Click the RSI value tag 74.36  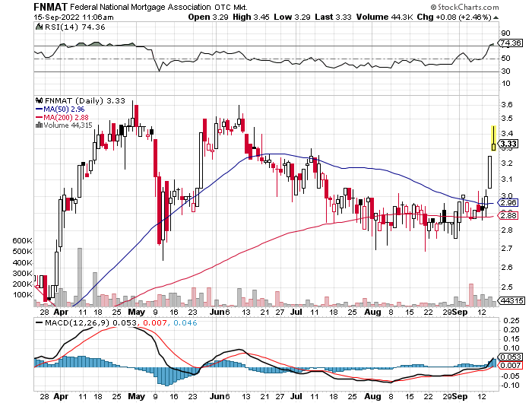pos(510,43)
